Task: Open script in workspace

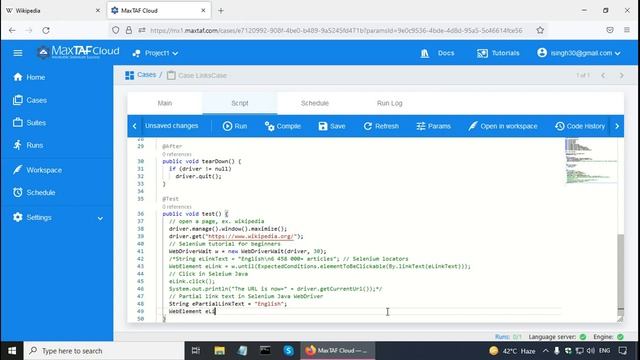Action: pyautogui.click(x=502, y=126)
